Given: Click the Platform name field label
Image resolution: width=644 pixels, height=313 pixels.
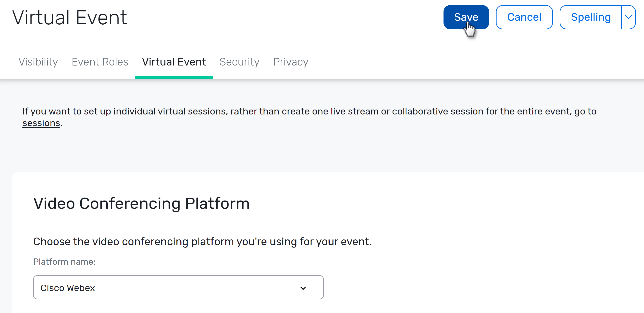Looking at the screenshot, I should 64,262.
